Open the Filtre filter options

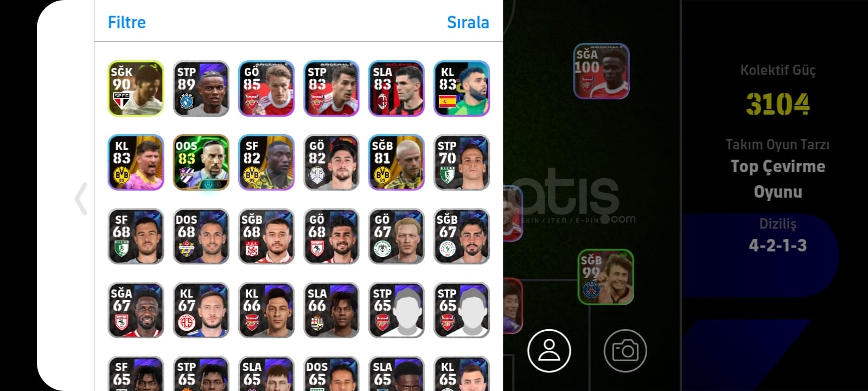[x=127, y=22]
